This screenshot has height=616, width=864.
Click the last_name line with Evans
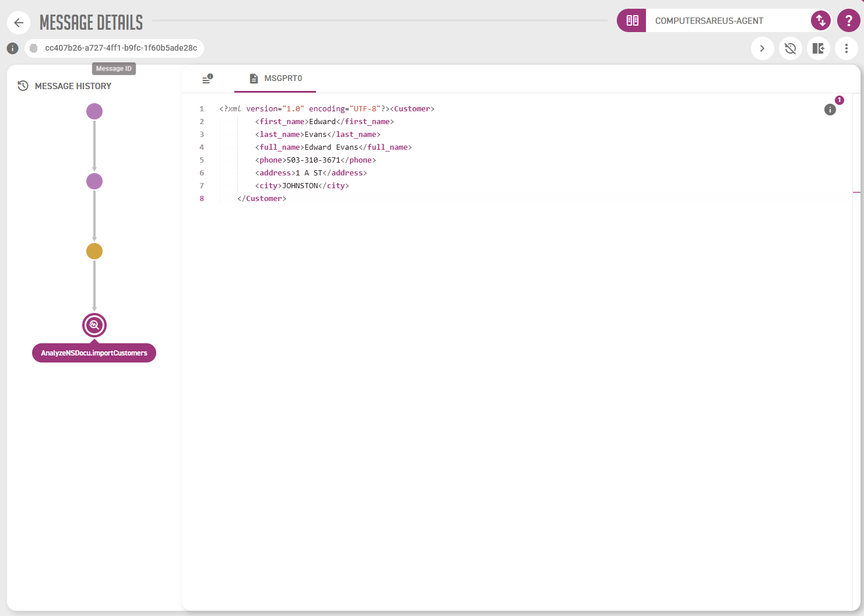coord(318,135)
